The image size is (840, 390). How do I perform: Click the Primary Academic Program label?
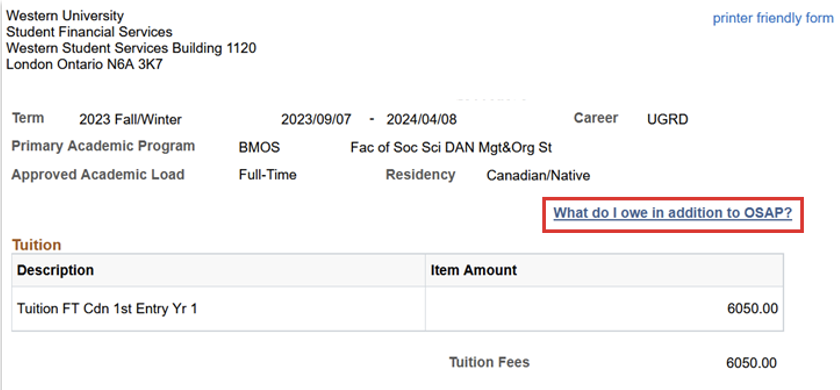click(103, 147)
